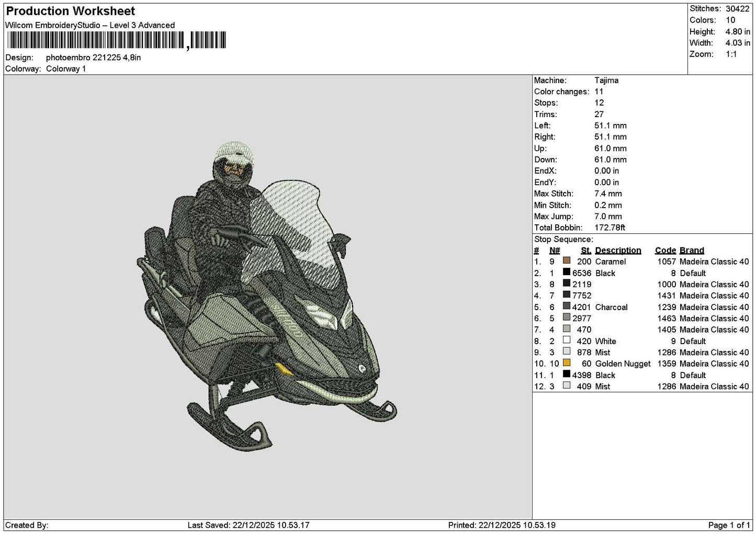Viewport: 756px width, 534px height.
Task: Click the White swatch in row 8
Action: tap(567, 340)
